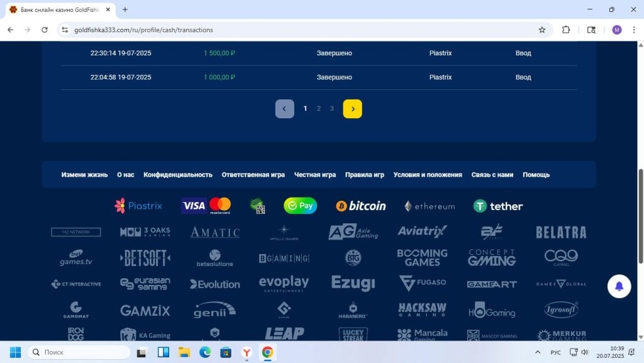The width and height of the screenshot is (644, 363).
Task: Click the 3 Oaks Gaming provider logo
Action: pos(145,232)
